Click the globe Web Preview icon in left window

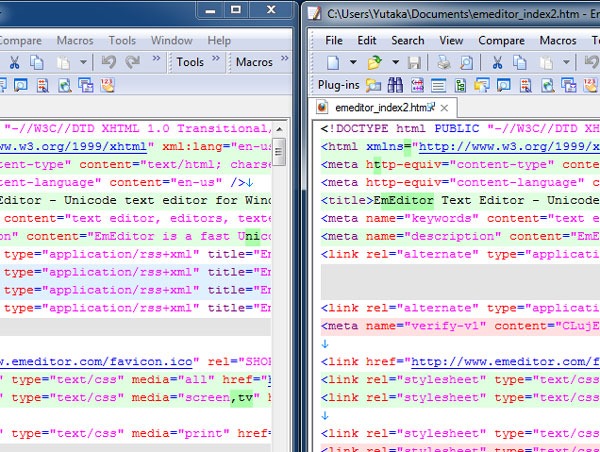[64, 85]
